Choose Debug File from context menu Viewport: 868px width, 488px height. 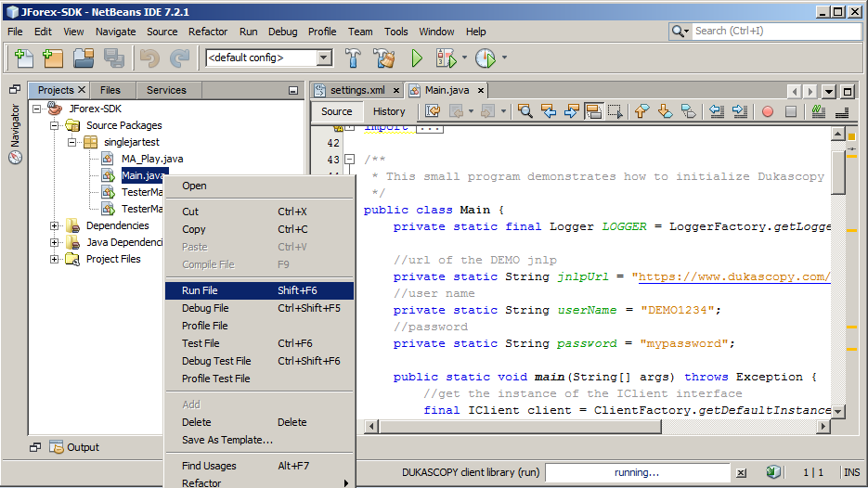pyautogui.click(x=259, y=308)
